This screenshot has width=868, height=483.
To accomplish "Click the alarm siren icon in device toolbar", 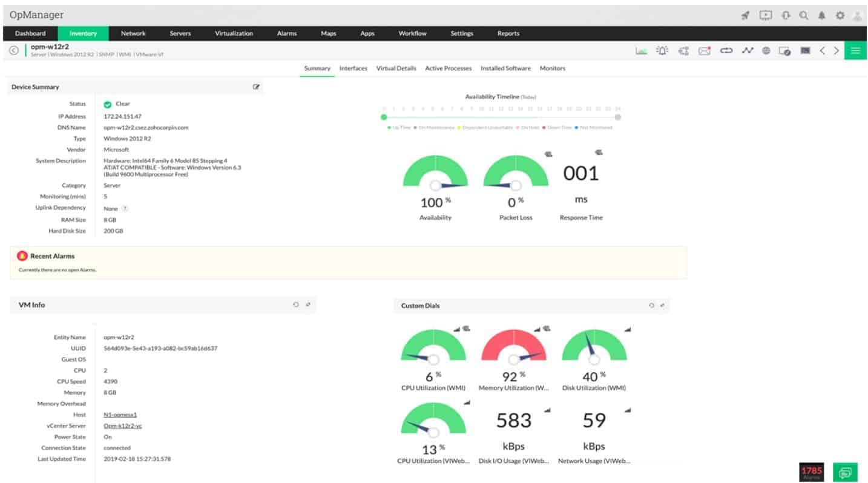I will [662, 51].
